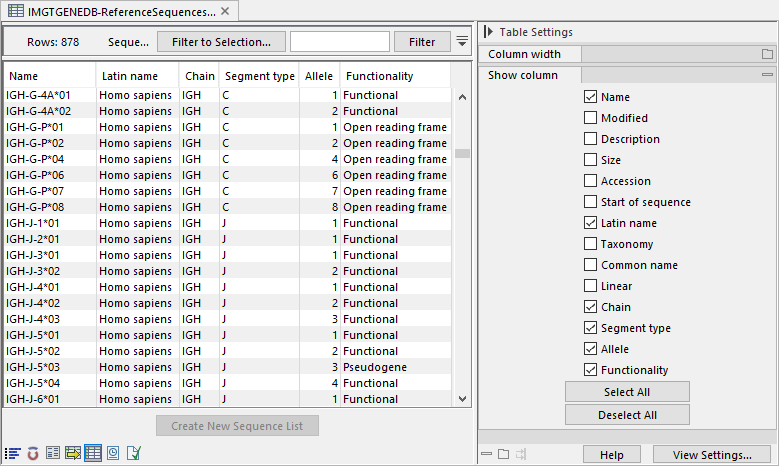This screenshot has width=779, height=466.
Task: Click the table vertical scrollbar thumb
Action: [463, 153]
